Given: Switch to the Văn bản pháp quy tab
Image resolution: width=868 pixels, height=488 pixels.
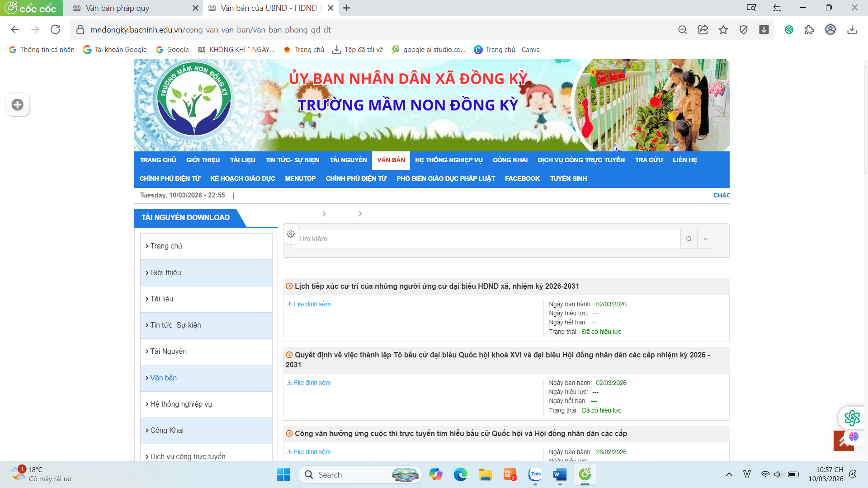Looking at the screenshot, I should (x=118, y=8).
